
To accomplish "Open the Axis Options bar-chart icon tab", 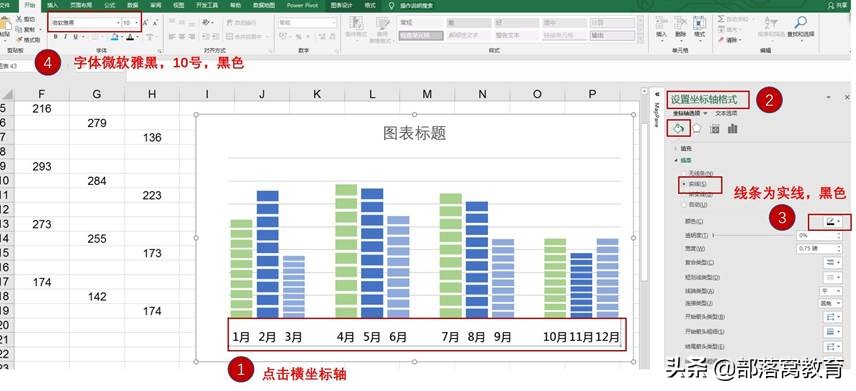I will (x=732, y=128).
